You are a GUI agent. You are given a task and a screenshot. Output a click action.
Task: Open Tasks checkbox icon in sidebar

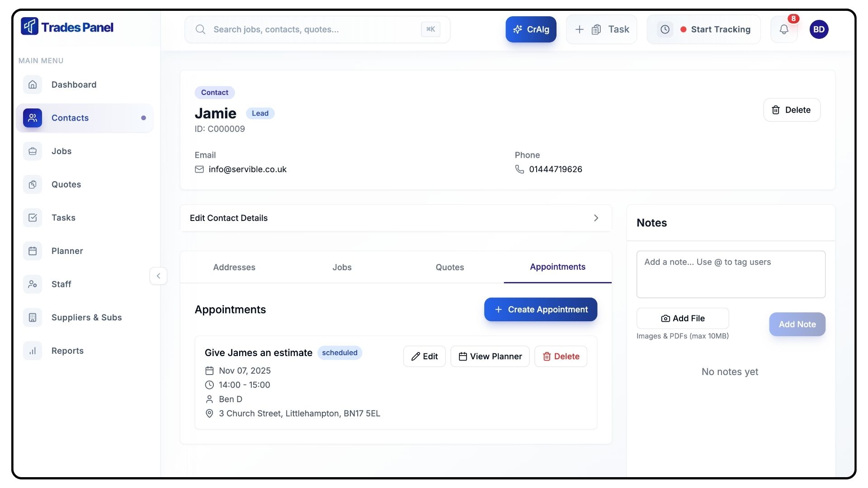point(33,218)
